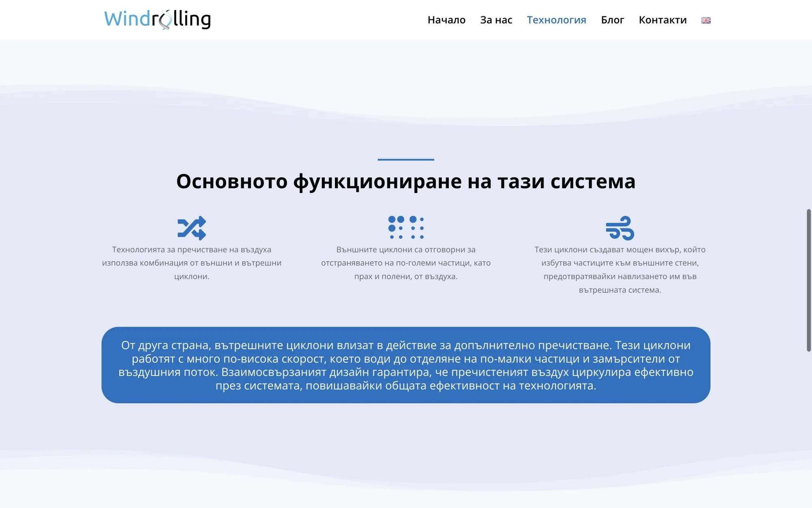
Task: Click the shuffle arrows icon
Action: [192, 228]
